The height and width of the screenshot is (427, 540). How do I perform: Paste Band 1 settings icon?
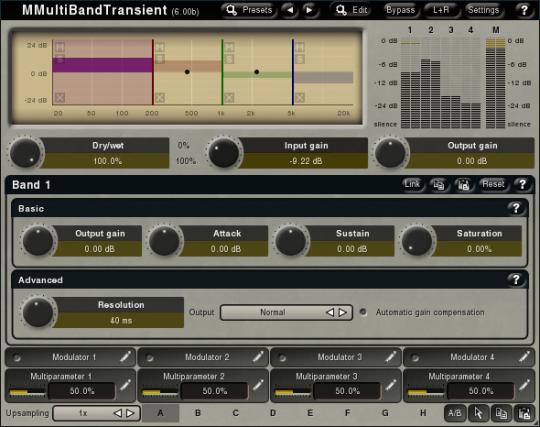click(464, 185)
